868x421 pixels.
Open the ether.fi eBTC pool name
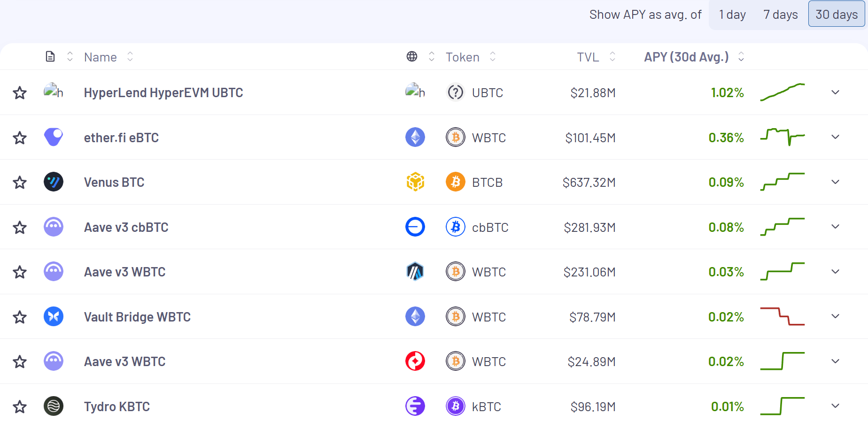click(x=121, y=138)
